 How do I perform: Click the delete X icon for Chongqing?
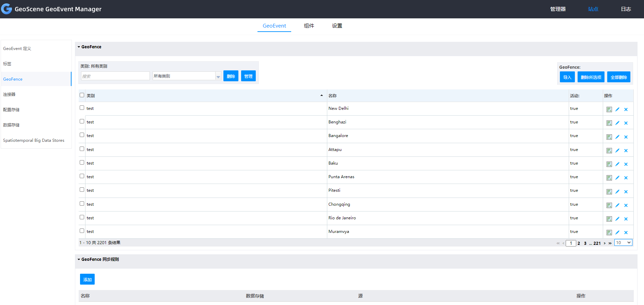(626, 205)
